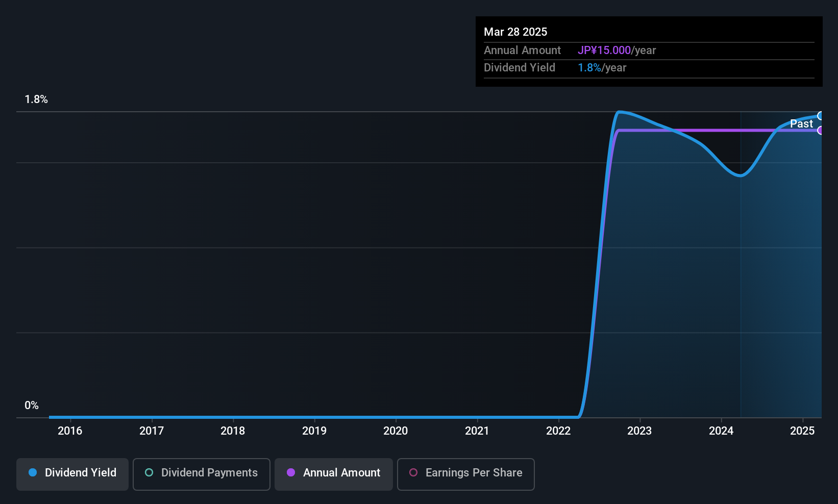The image size is (838, 504).
Task: Click the 2025 x-axis label
Action: 802,431
